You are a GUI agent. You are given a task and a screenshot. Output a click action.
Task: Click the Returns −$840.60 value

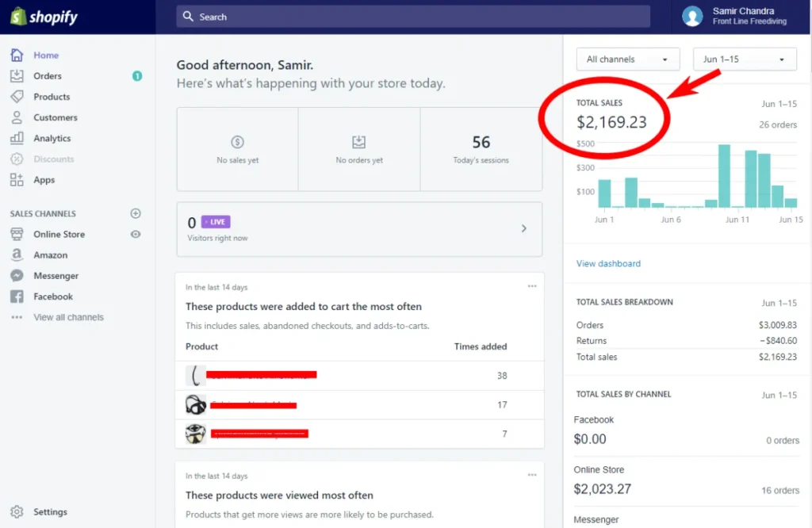point(779,341)
